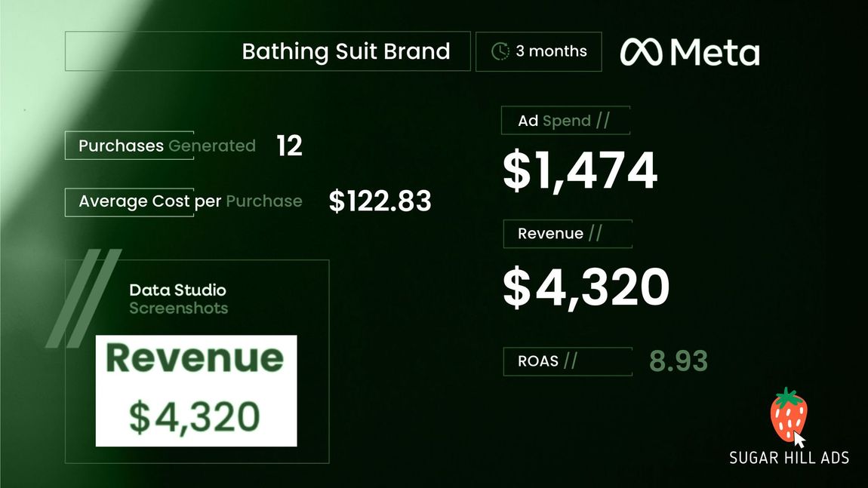This screenshot has width=868, height=488.
Task: Click the Sugar Hill Ads text
Action: click(789, 458)
